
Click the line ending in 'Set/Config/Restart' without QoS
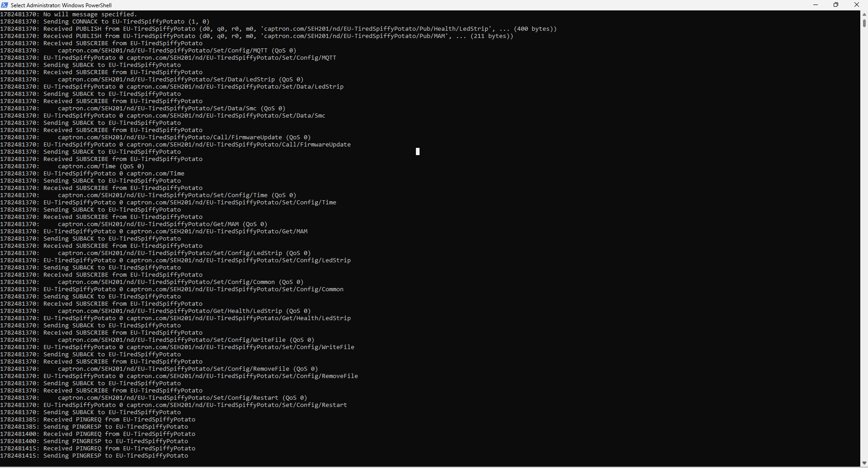click(174, 405)
